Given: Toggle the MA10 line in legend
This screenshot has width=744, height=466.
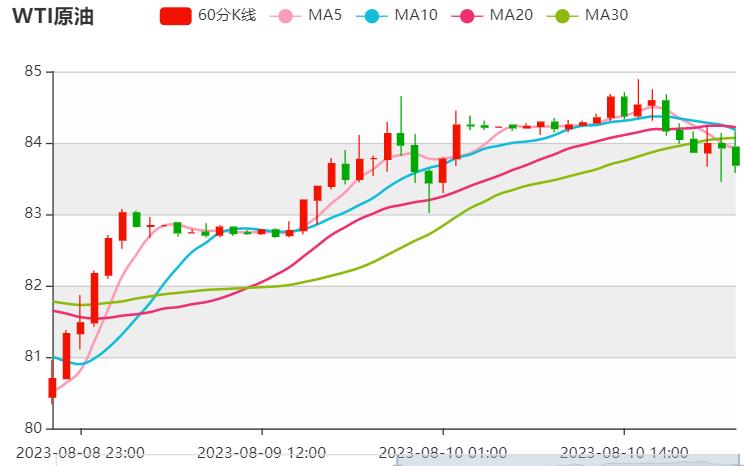Looking at the screenshot, I should click(x=397, y=15).
